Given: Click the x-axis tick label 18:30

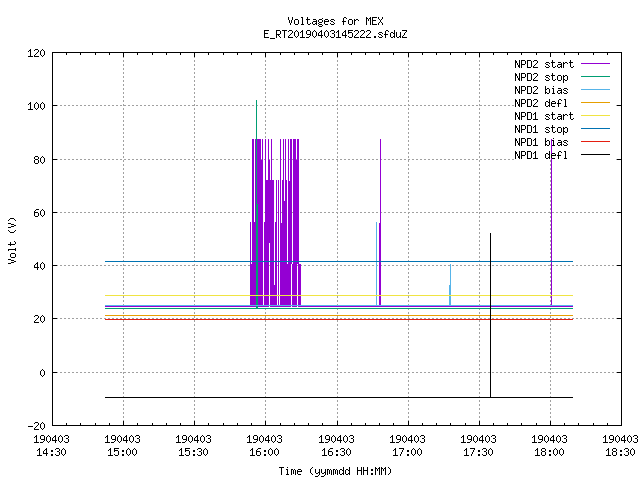Looking at the screenshot, I should click(x=620, y=452).
